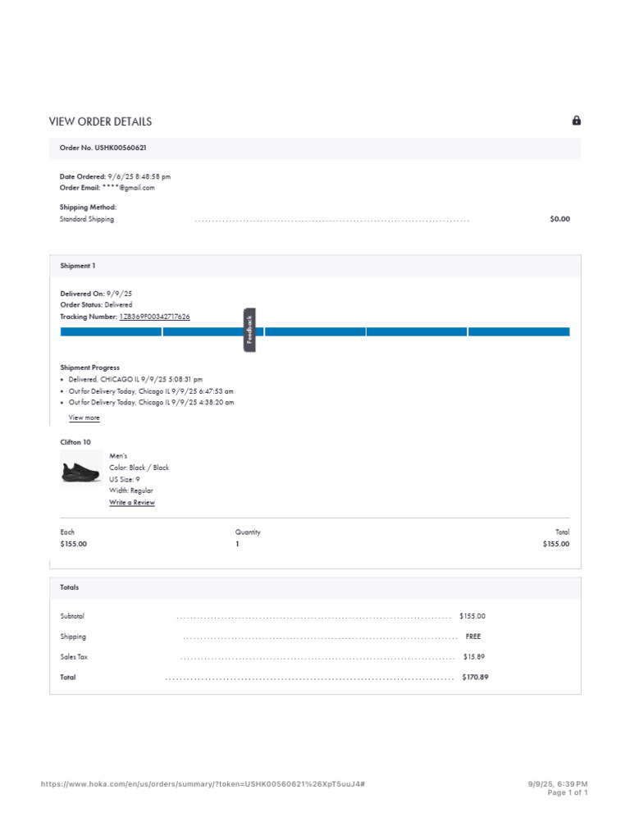Viewport: 630px width, 840px height.
Task: Click the Delivered On: 9/9/25 line
Action: click(96, 294)
